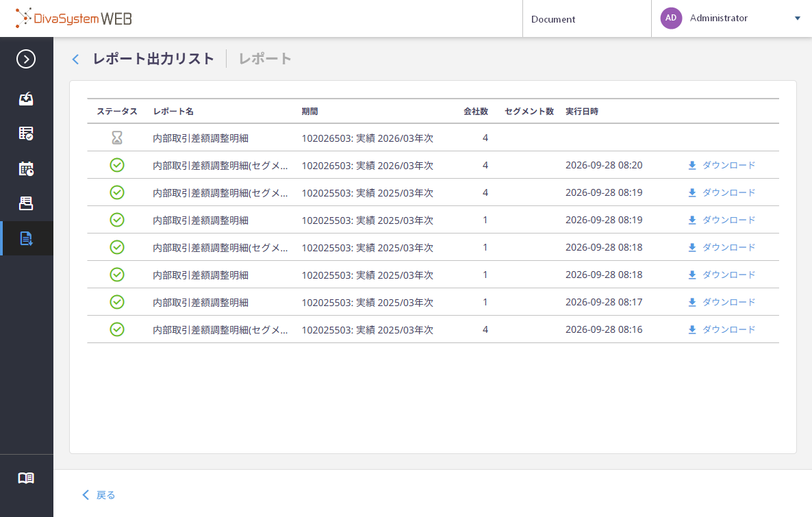This screenshot has width=812, height=517.
Task: Click the 戻る back link at the bottom
Action: pos(99,495)
